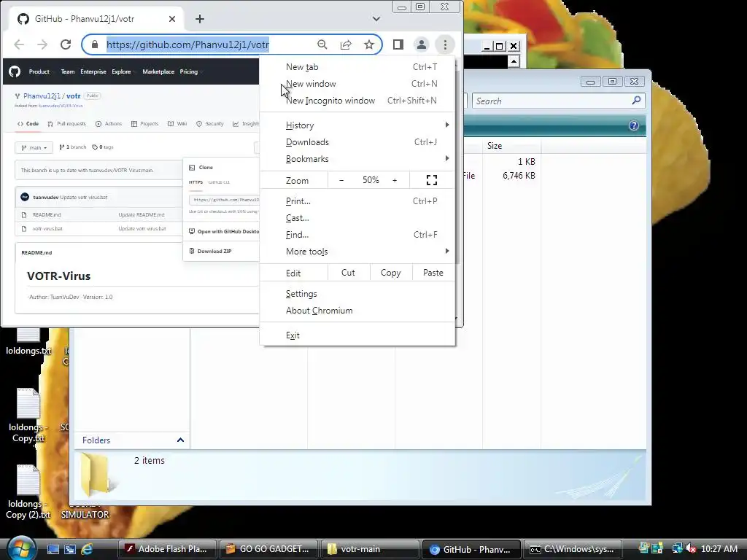Open Settings from the menu
Viewport: 747px width, 560px height.
point(357,294)
